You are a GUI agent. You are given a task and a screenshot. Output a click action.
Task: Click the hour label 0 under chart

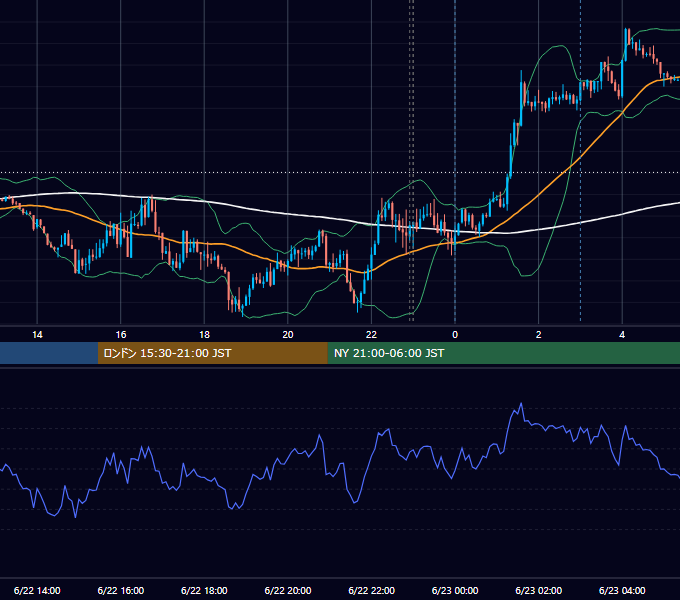tap(455, 335)
